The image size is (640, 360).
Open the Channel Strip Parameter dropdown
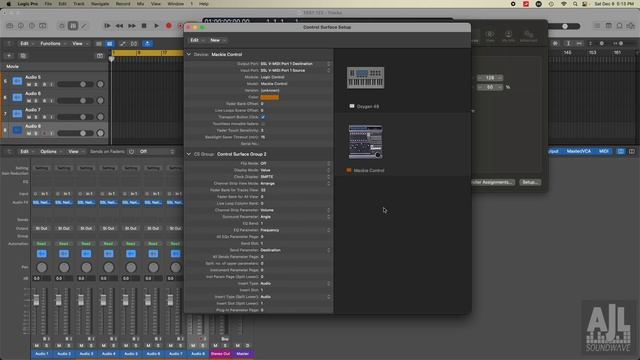296,210
